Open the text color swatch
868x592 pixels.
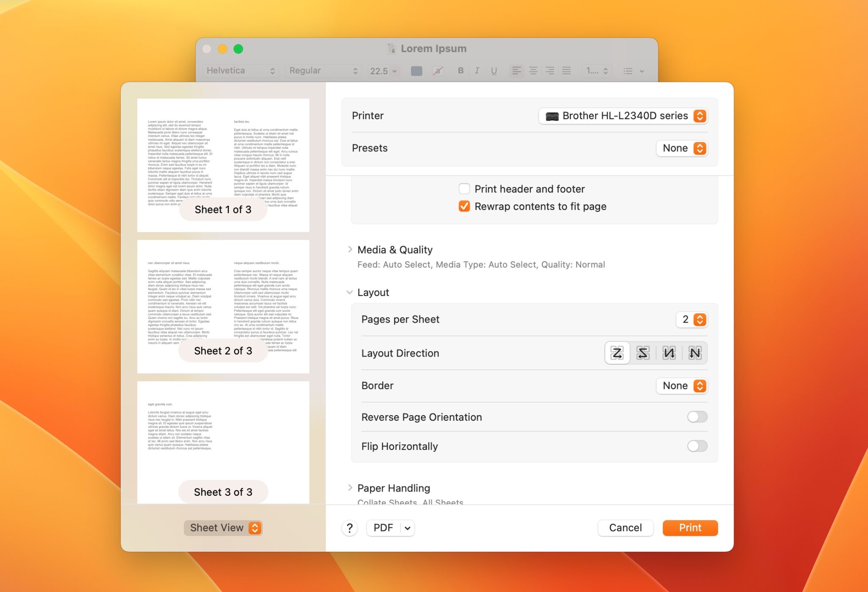pos(416,71)
